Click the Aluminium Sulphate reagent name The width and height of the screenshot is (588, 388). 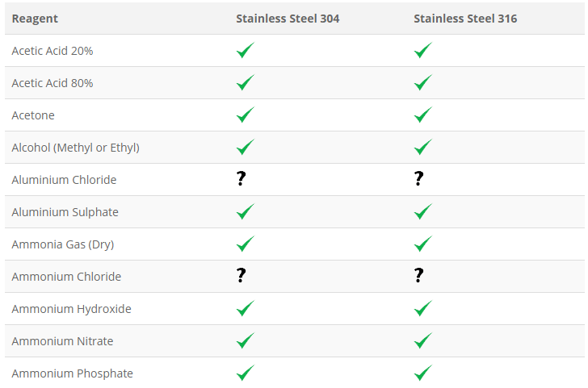tap(65, 212)
